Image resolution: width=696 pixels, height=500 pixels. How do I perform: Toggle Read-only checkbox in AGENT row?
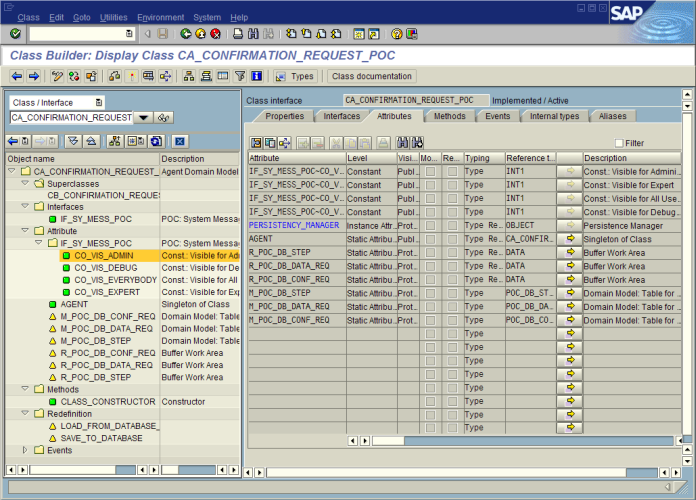pos(452,239)
